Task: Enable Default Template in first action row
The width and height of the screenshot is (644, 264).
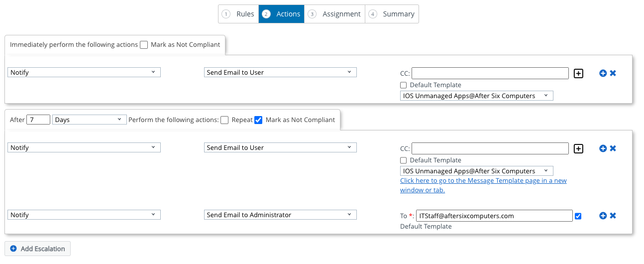Action: 404,85
